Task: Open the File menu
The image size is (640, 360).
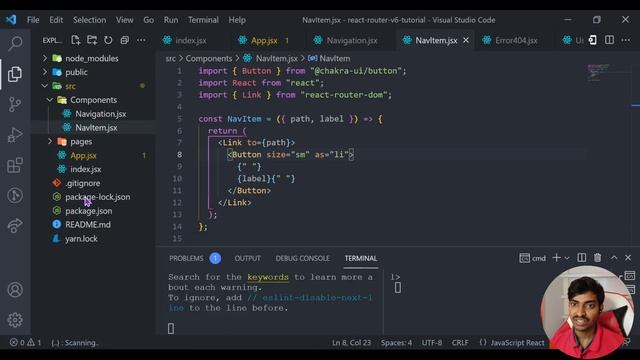Action: tap(33, 20)
